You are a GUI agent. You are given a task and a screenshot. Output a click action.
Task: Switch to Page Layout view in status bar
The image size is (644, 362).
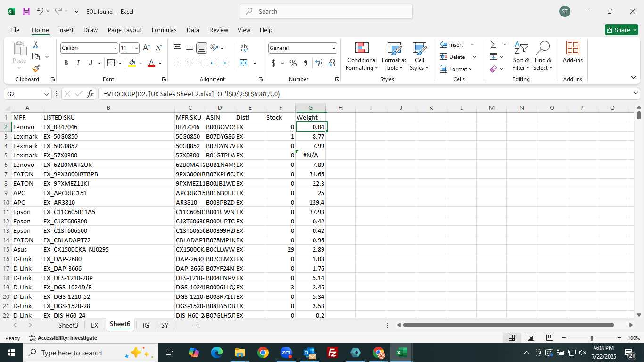click(x=530, y=338)
